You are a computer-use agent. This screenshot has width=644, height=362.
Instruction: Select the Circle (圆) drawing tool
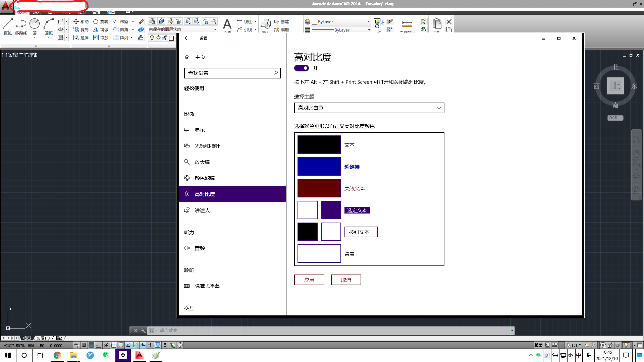(x=35, y=23)
